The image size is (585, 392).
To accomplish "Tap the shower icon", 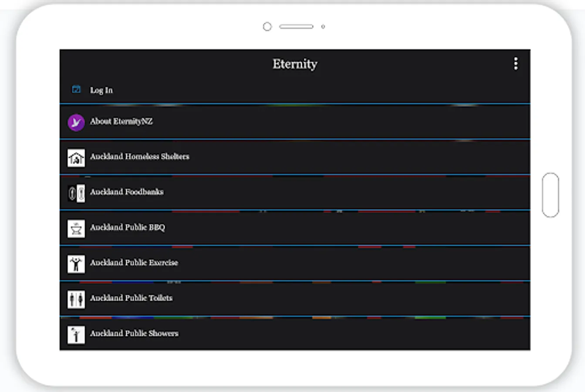I will pos(76,335).
